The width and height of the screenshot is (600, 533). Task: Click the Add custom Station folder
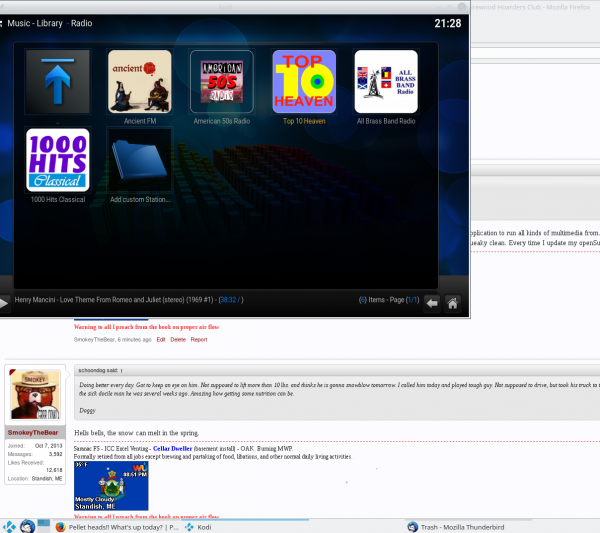(x=139, y=159)
